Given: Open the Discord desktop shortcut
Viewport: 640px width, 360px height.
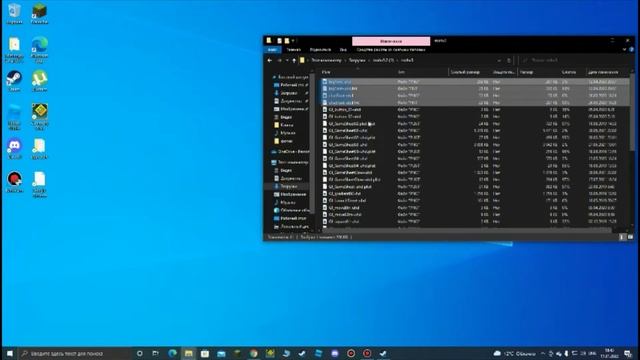Looking at the screenshot, I should click(15, 149).
